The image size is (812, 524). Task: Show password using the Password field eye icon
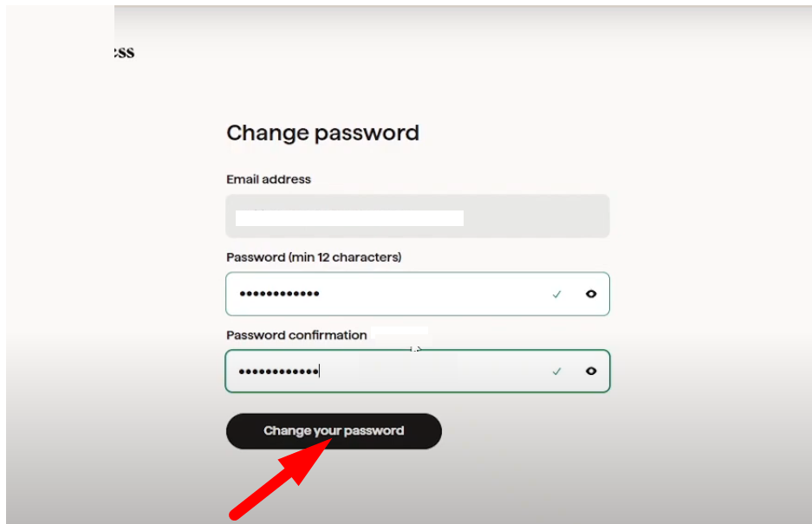[x=591, y=294]
